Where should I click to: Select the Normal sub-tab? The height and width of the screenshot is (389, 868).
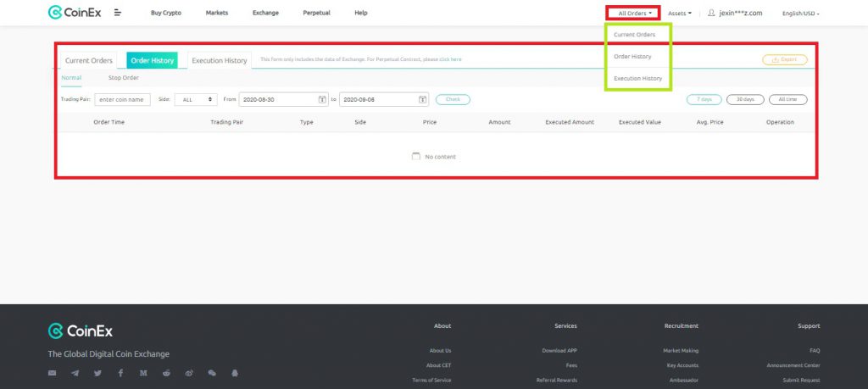(71, 78)
